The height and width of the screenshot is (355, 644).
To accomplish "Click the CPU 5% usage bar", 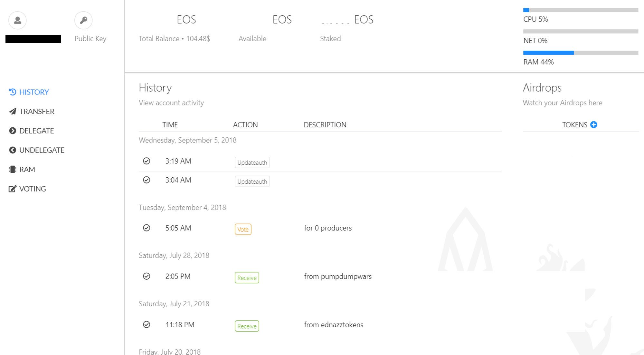I will click(581, 10).
